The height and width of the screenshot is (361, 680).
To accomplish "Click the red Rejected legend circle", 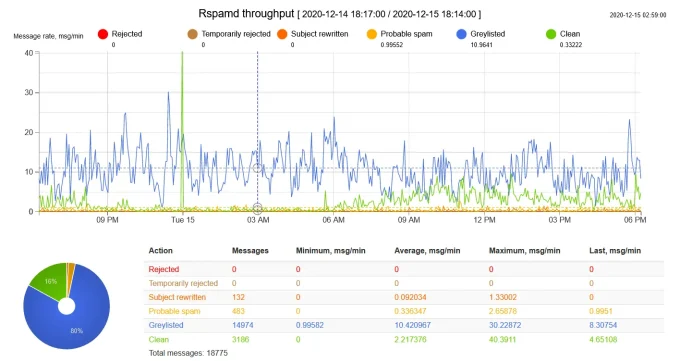I will (x=103, y=34).
